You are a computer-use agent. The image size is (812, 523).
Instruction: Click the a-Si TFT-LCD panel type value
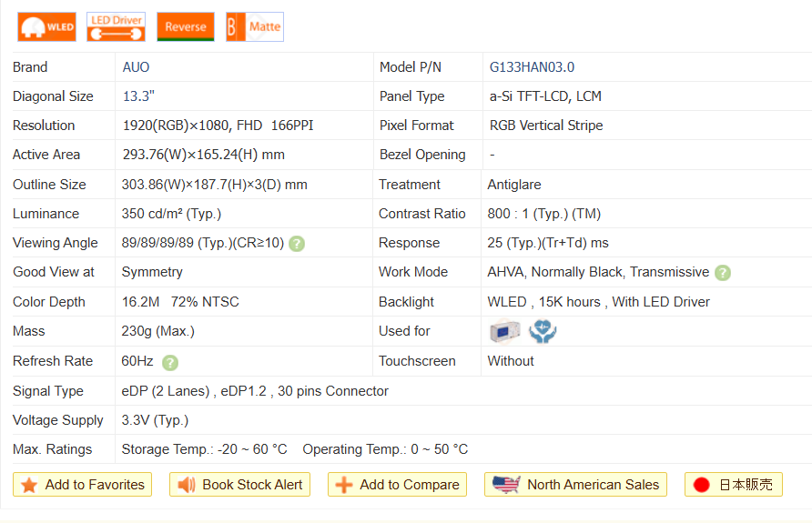(545, 96)
